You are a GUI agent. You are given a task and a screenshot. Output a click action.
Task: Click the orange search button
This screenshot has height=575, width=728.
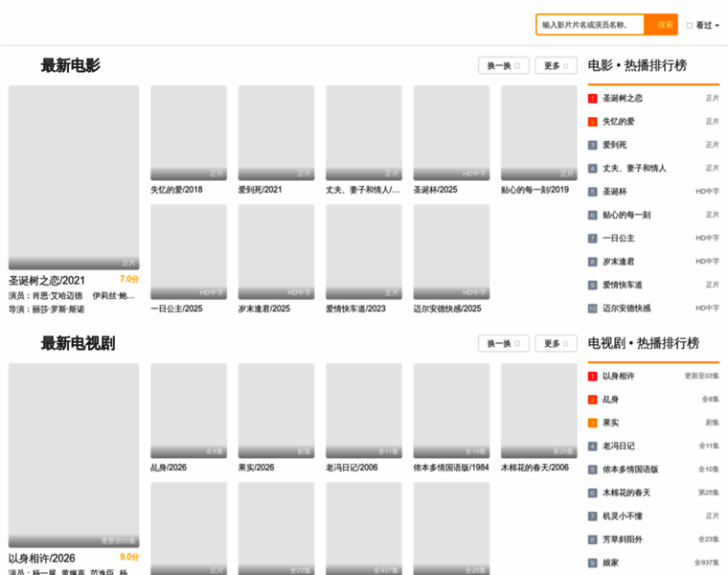click(x=661, y=25)
